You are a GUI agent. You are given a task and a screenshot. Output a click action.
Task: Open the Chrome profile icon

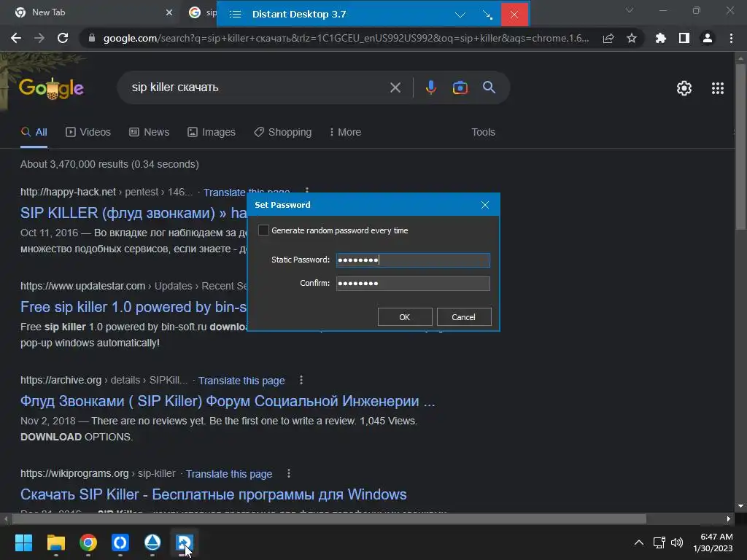click(707, 38)
